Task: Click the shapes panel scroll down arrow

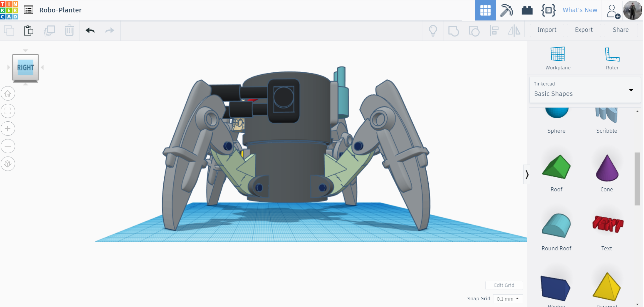Action: [x=637, y=304]
